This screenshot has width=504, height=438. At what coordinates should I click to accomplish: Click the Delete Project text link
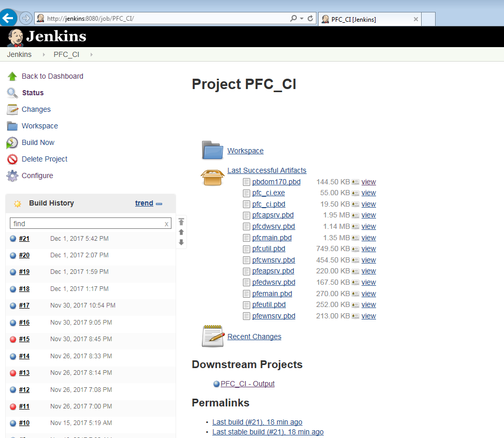click(45, 159)
